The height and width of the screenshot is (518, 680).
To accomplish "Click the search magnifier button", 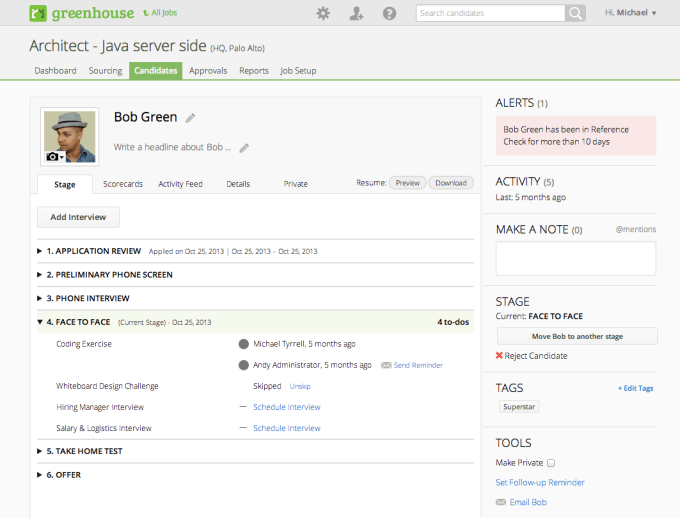I will tap(575, 13).
